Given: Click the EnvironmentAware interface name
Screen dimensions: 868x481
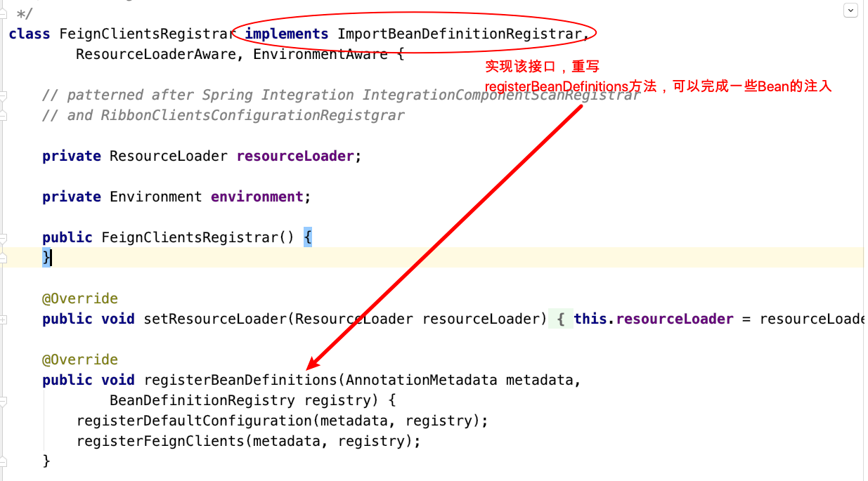Looking at the screenshot, I should (x=320, y=54).
